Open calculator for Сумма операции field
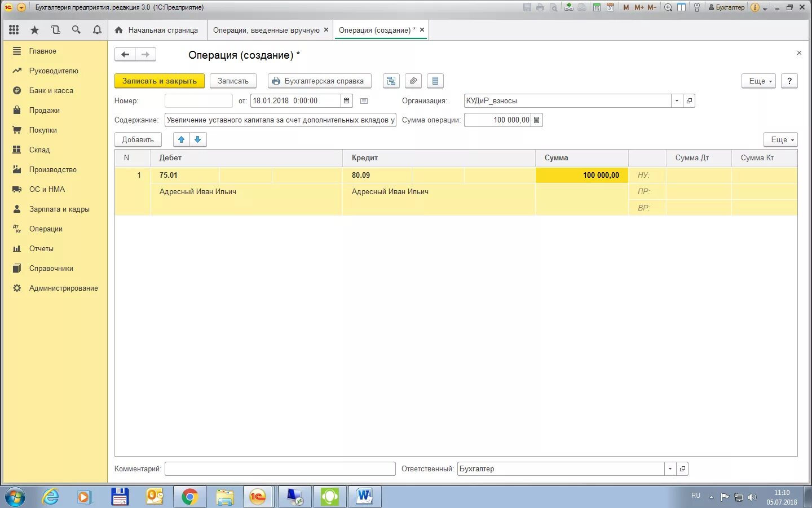The image size is (812, 508). tap(536, 120)
